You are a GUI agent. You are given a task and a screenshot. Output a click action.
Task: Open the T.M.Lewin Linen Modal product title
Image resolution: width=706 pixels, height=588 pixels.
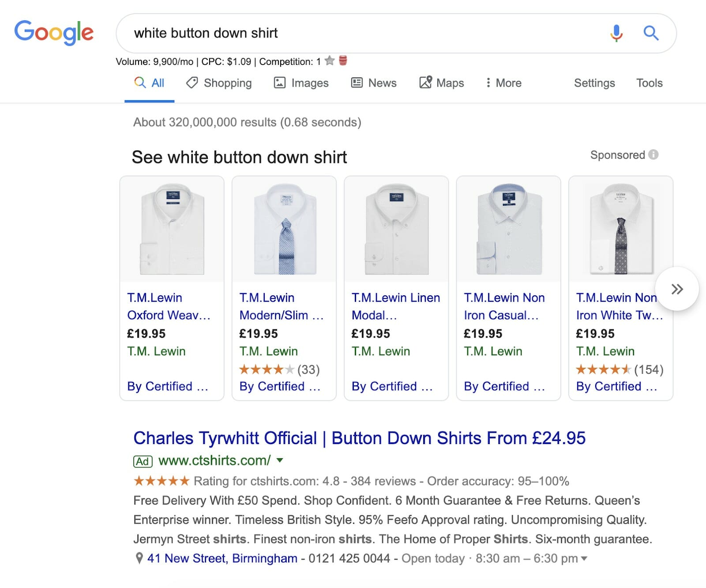(395, 306)
